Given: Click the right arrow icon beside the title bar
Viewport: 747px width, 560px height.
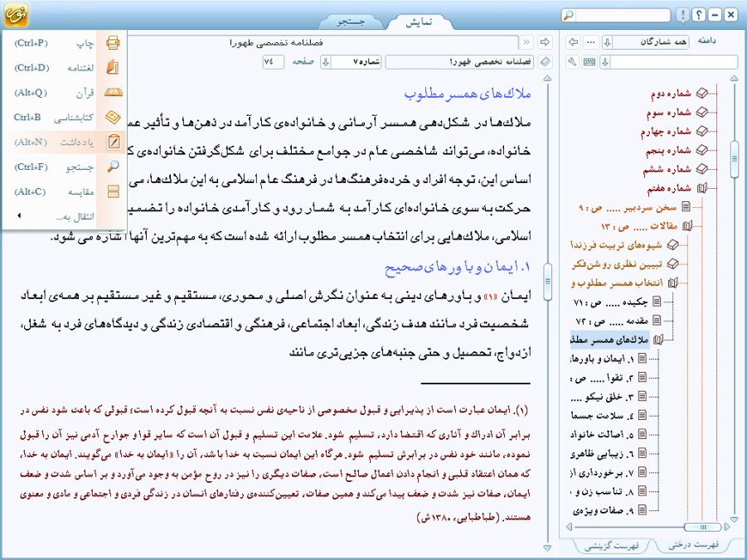Looking at the screenshot, I should [x=545, y=42].
